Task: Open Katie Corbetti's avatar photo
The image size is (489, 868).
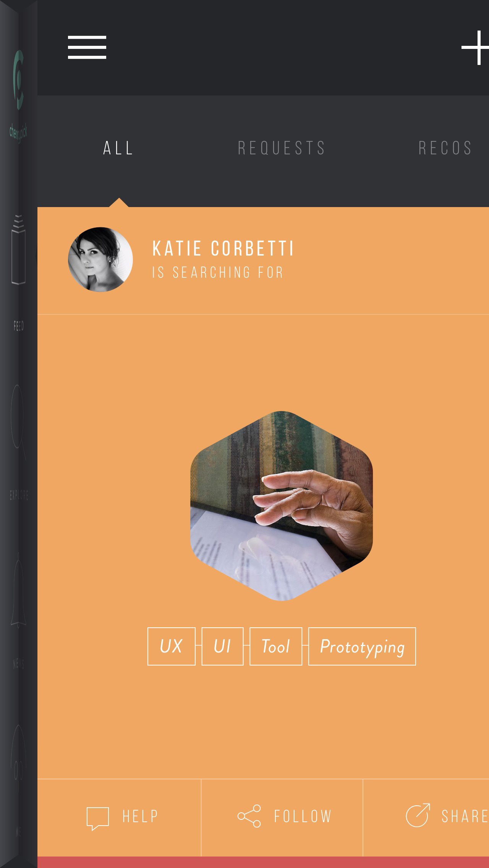Action: point(100,259)
